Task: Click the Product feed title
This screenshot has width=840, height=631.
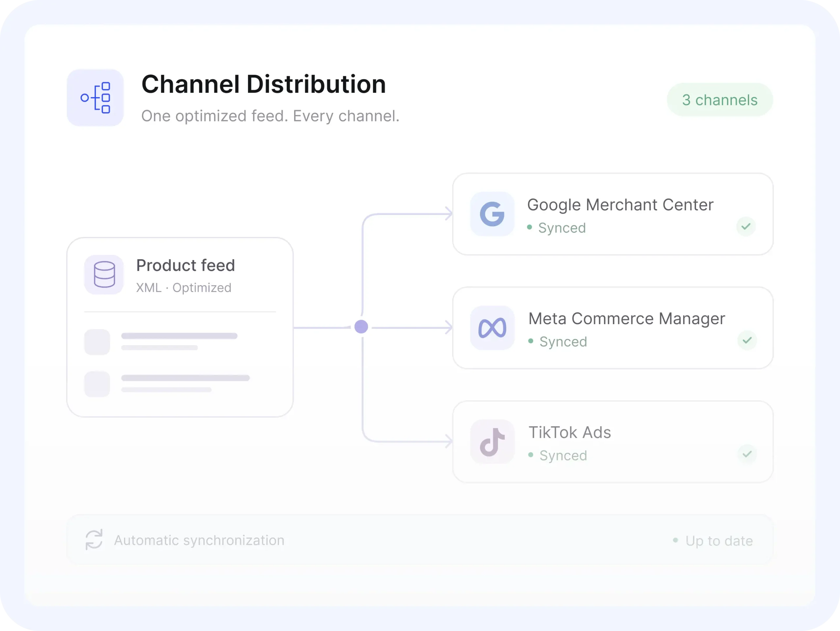Action: coord(186,265)
